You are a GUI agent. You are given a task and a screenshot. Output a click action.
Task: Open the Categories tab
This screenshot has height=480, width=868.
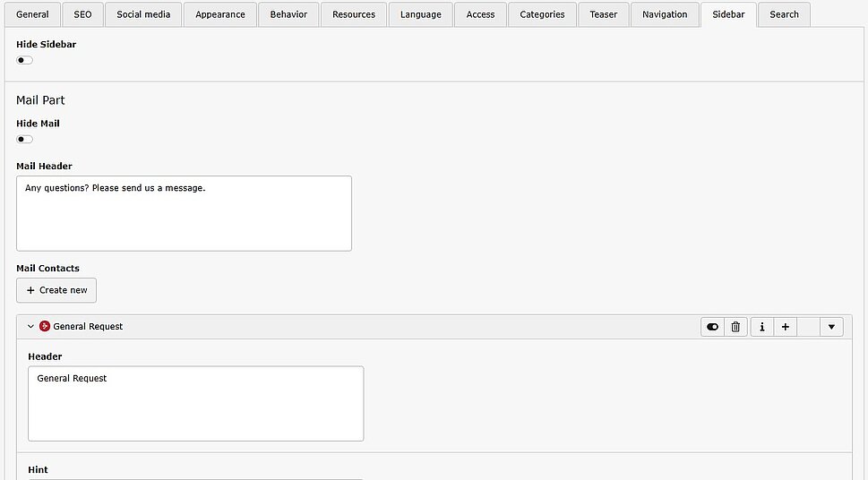coord(542,14)
